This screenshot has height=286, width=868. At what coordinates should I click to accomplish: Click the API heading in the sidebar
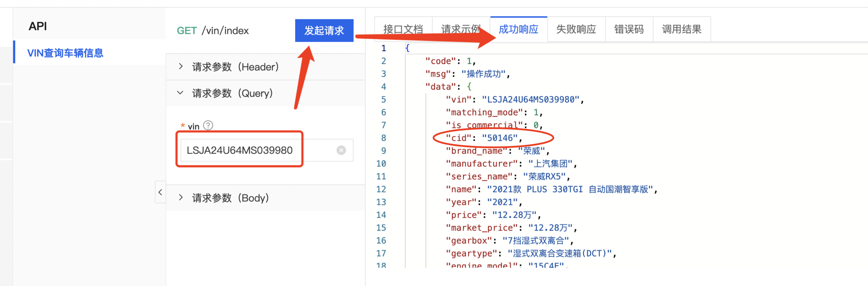pos(37,26)
